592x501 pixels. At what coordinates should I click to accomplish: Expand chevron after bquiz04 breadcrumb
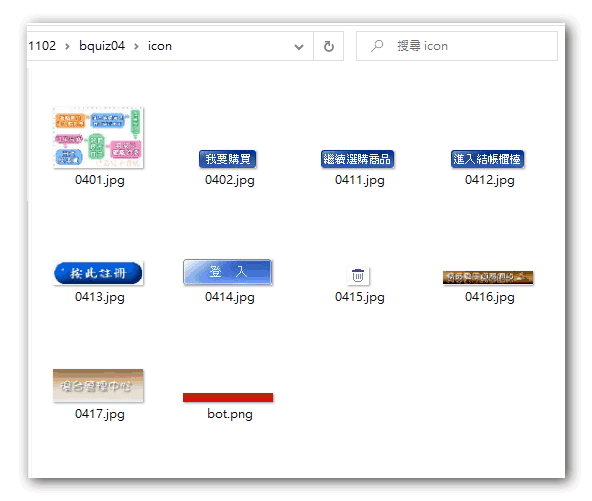136,46
